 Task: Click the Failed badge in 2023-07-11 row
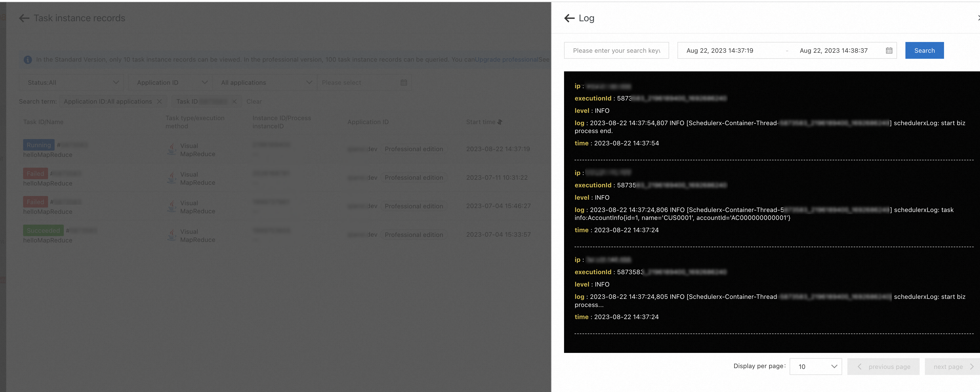(35, 173)
